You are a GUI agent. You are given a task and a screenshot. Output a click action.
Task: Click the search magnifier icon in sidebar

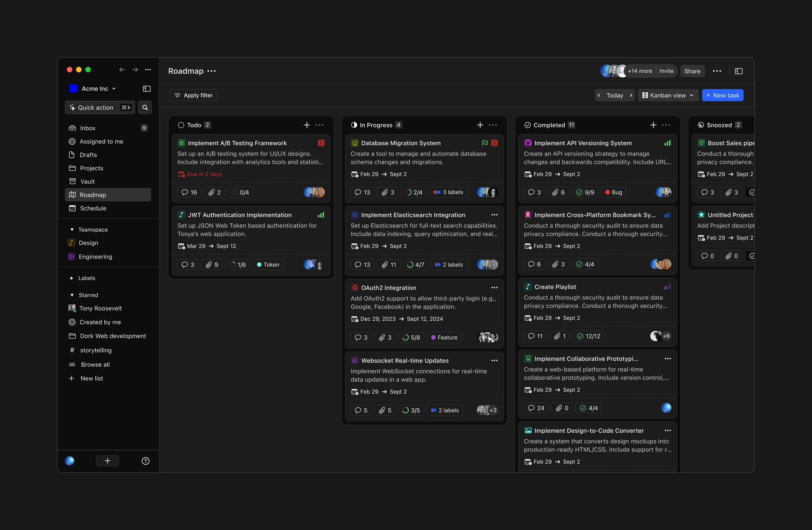point(145,108)
